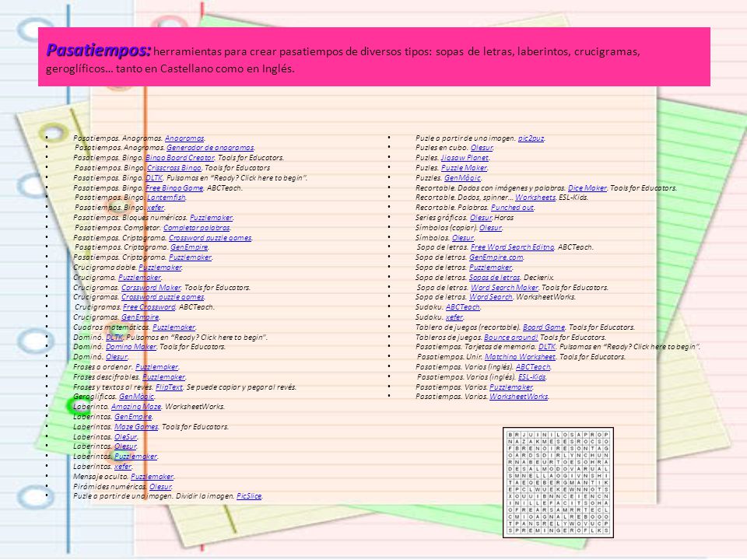Click the ABCTeach link beside Sudoku

click(x=463, y=306)
